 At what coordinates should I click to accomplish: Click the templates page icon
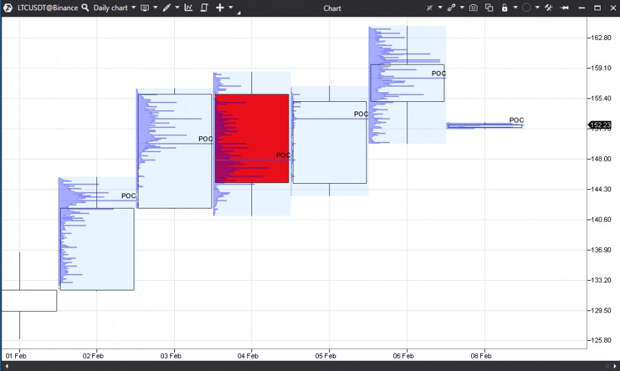point(204,8)
